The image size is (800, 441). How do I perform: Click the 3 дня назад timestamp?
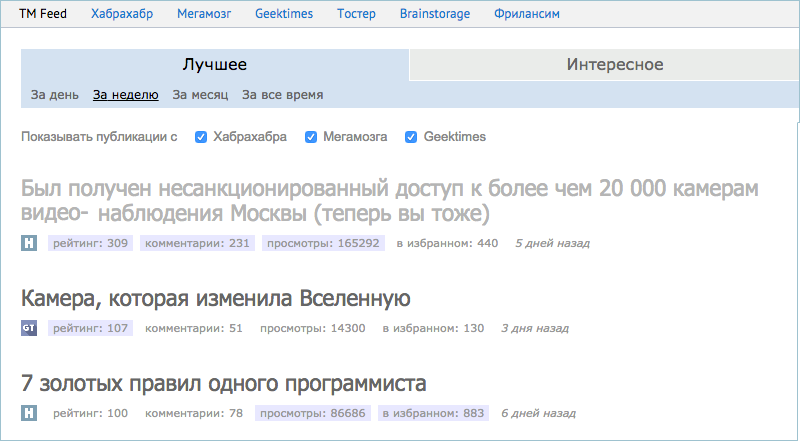tap(535, 328)
